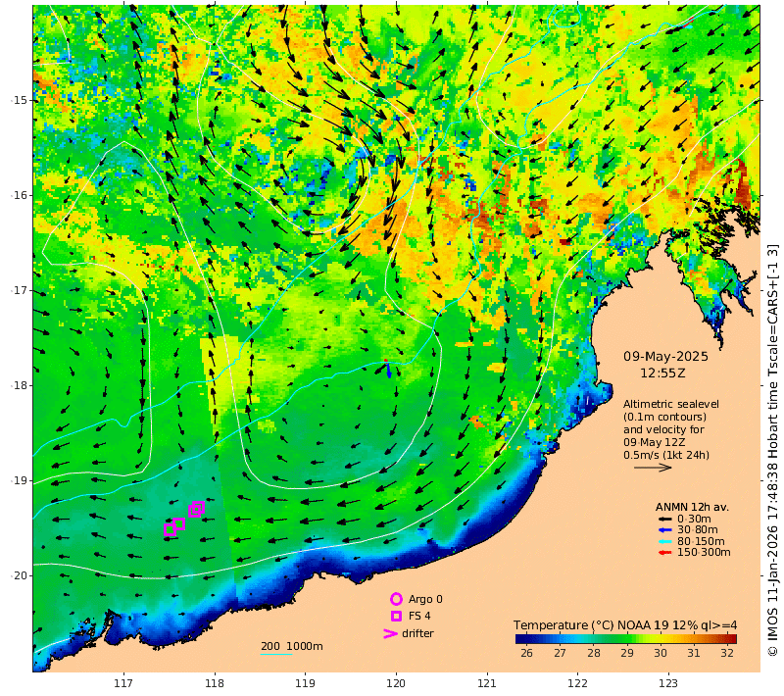Click the '0.5m/s (1kt 24h)' label
Viewport: 784px width, 696px height.
[x=666, y=455]
